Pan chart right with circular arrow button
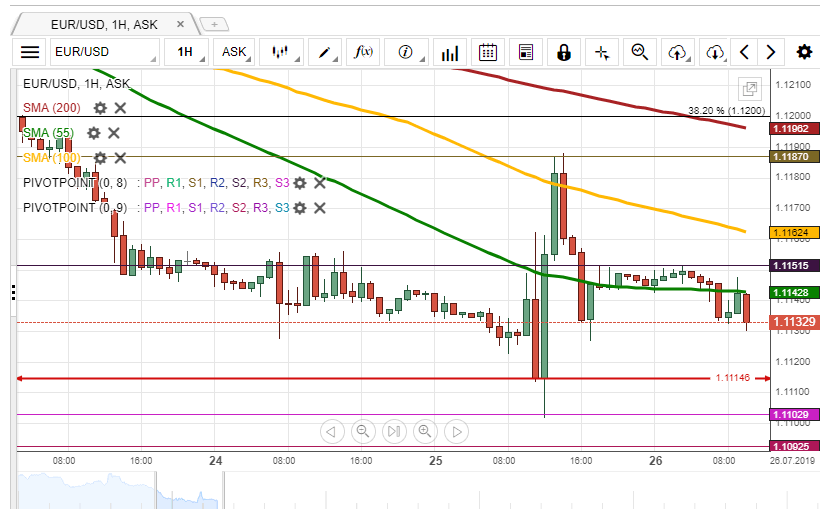Viewport: 834px width, 509px height. click(x=456, y=431)
